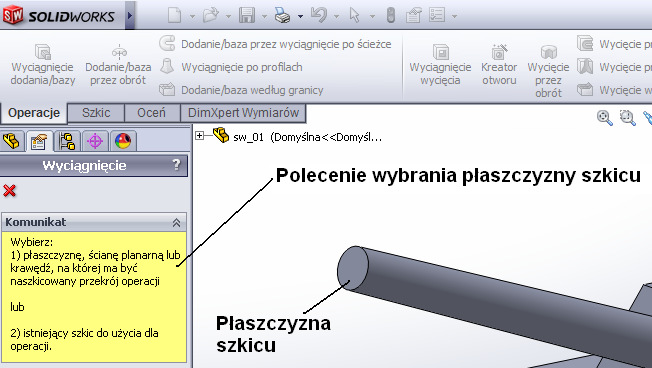
Task: Expand the sw_01 flyout tree
Action: coord(200,136)
